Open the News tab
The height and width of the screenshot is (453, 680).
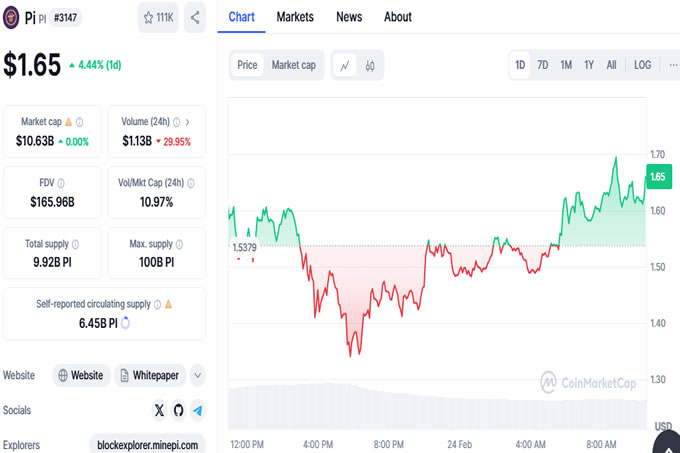click(349, 17)
